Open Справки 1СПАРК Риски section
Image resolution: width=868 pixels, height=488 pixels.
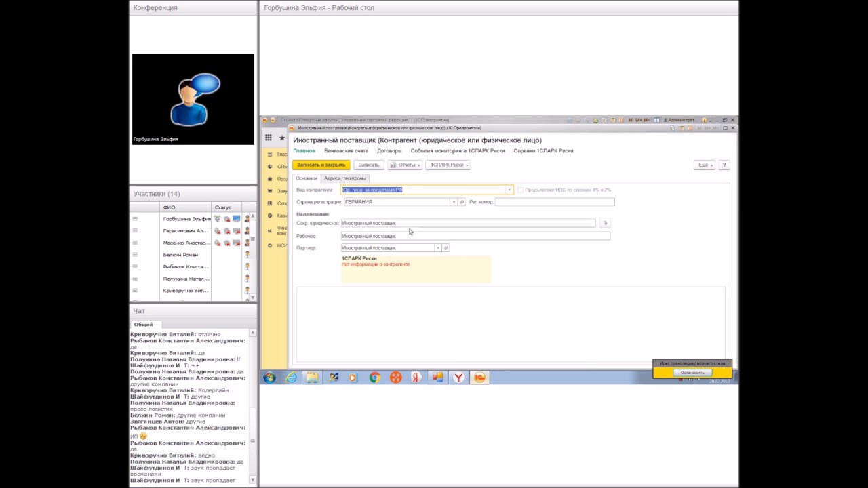pyautogui.click(x=543, y=150)
